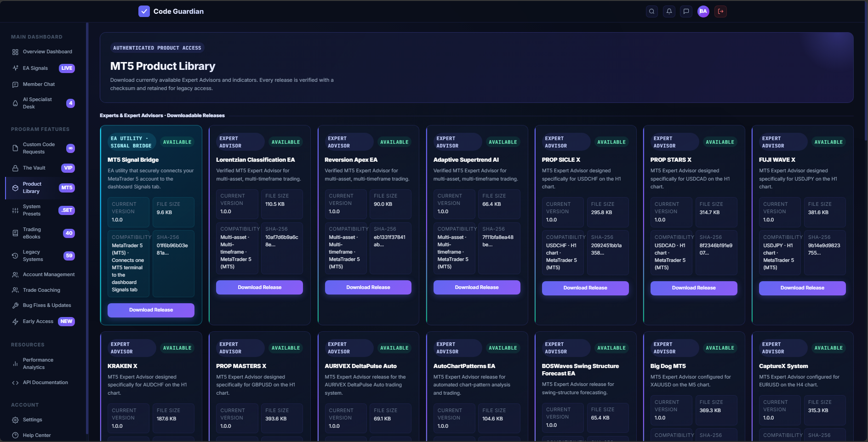Image resolution: width=868 pixels, height=442 pixels.
Task: Download PROP SICLE X release
Action: pos(585,288)
